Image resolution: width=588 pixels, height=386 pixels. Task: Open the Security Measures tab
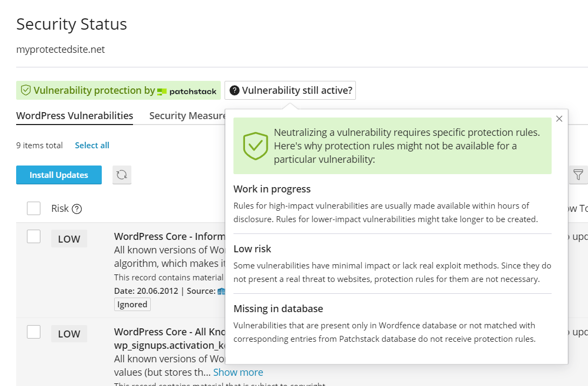187,116
